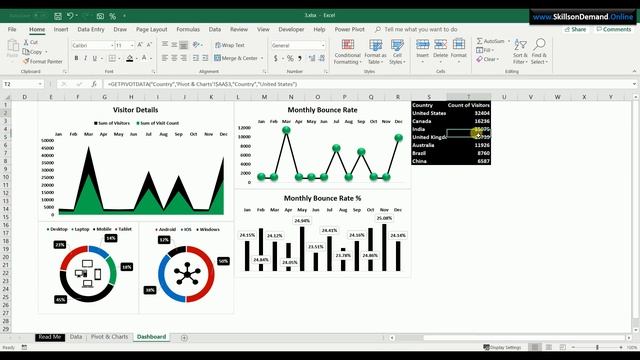Increase font size with larger A icon
Screen dimensions: 640x360
140,45
